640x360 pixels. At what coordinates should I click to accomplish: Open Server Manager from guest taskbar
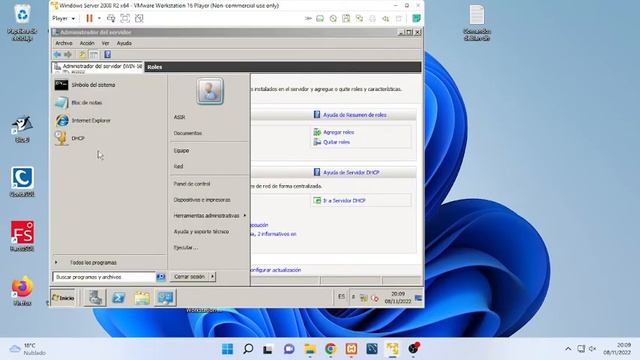pos(96,298)
